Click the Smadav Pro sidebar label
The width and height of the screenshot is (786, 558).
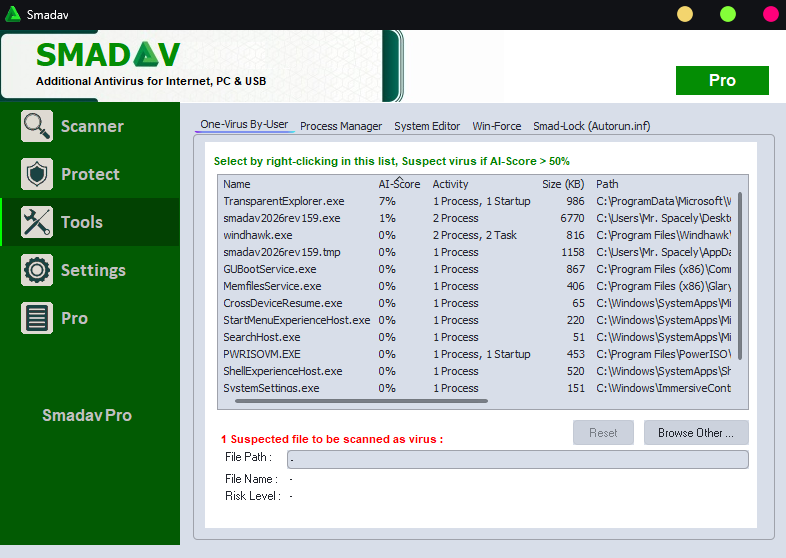click(87, 415)
